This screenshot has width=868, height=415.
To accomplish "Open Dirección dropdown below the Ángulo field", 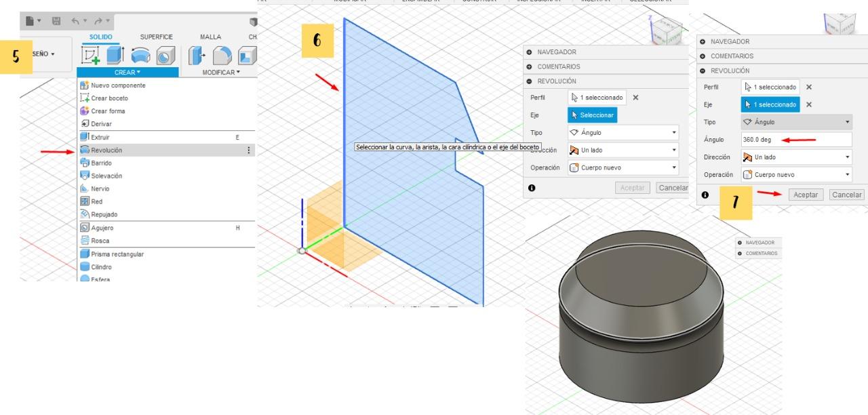I will point(797,157).
